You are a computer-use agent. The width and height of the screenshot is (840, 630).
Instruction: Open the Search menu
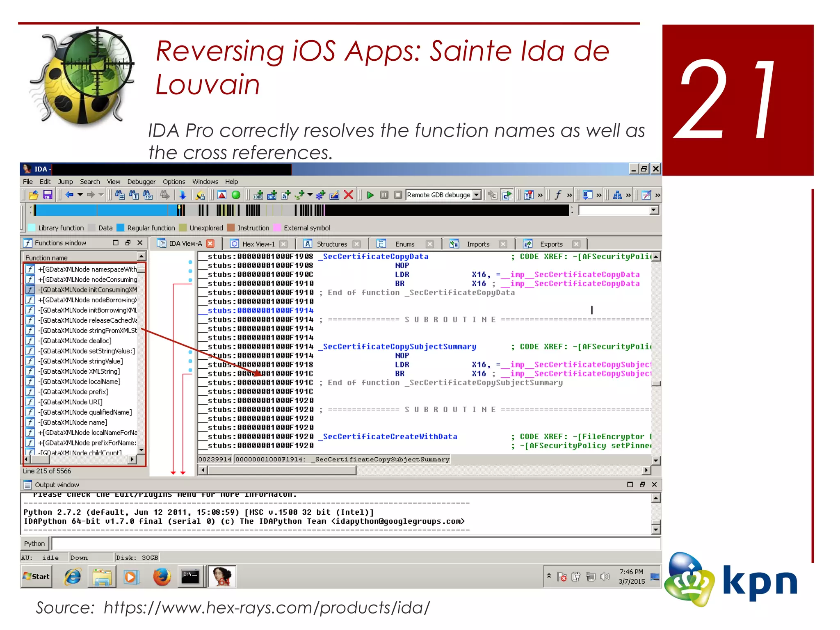[90, 182]
